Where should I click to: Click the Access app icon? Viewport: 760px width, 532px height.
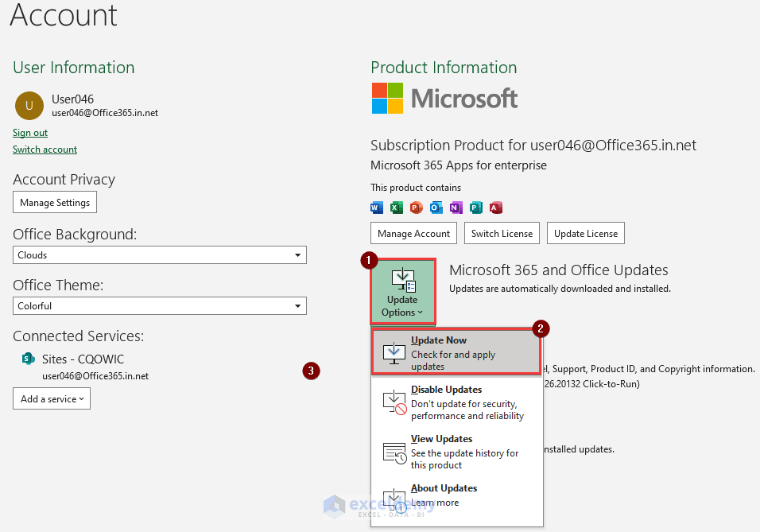click(496, 208)
